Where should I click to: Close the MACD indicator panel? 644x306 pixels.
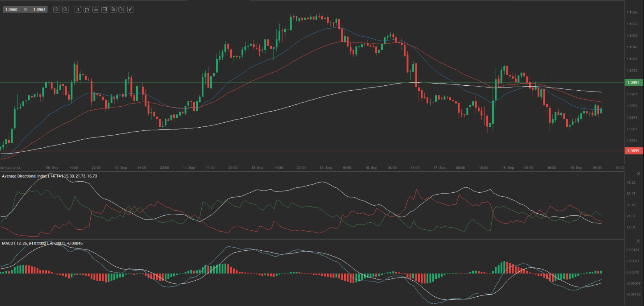coord(638,241)
